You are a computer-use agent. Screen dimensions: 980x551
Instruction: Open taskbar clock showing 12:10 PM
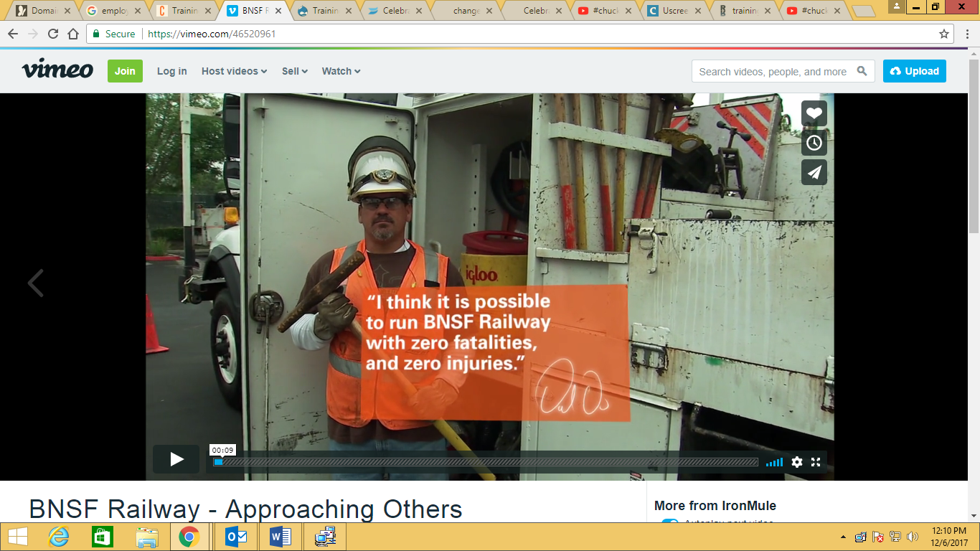click(950, 537)
